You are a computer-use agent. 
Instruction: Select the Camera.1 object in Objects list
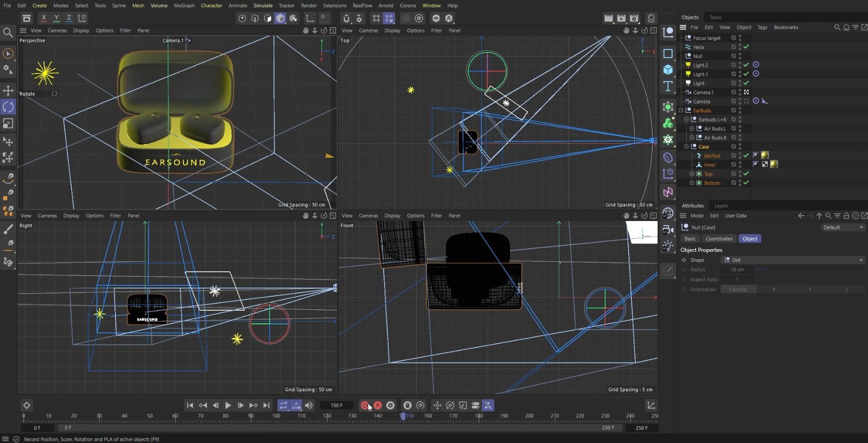point(703,92)
